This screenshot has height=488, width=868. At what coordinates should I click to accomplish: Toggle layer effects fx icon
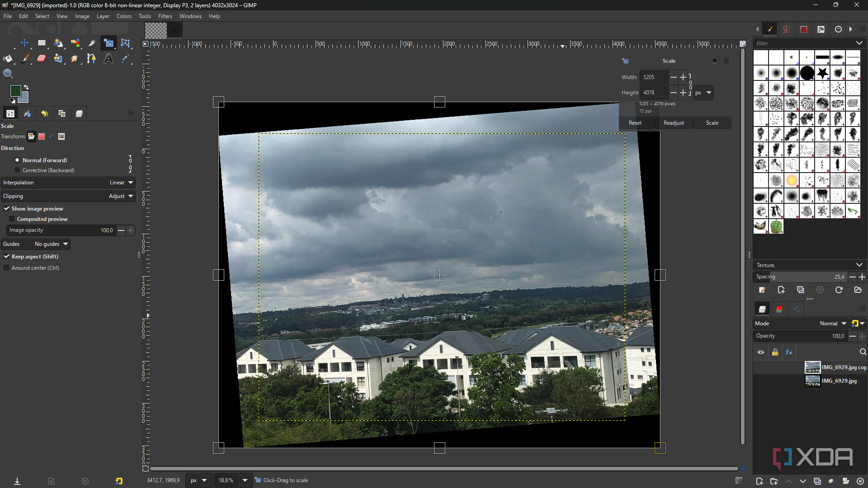(789, 352)
